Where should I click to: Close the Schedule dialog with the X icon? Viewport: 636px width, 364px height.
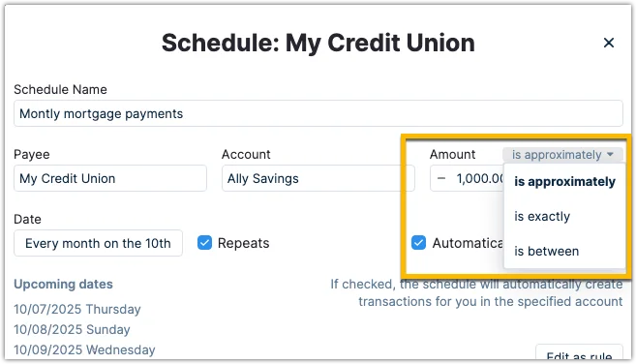tap(609, 43)
